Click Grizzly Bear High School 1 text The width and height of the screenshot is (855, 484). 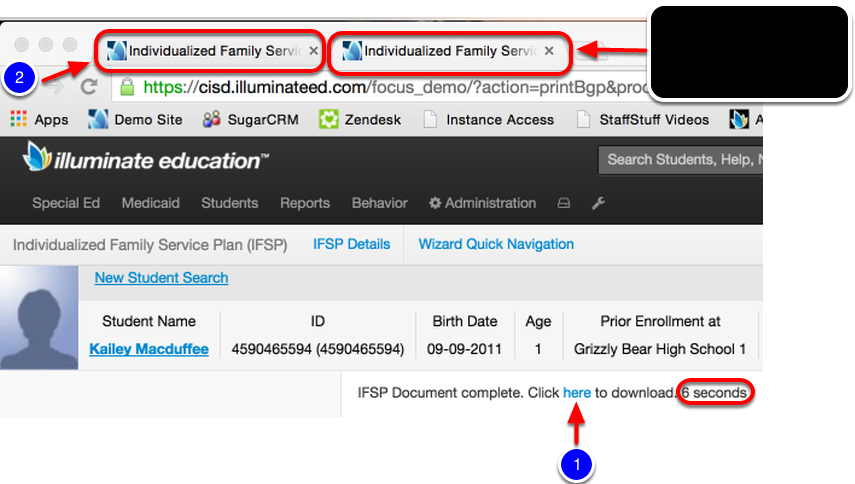pos(660,349)
